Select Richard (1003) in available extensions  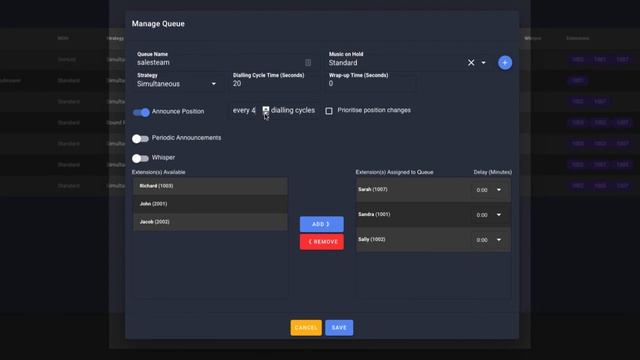pos(210,186)
